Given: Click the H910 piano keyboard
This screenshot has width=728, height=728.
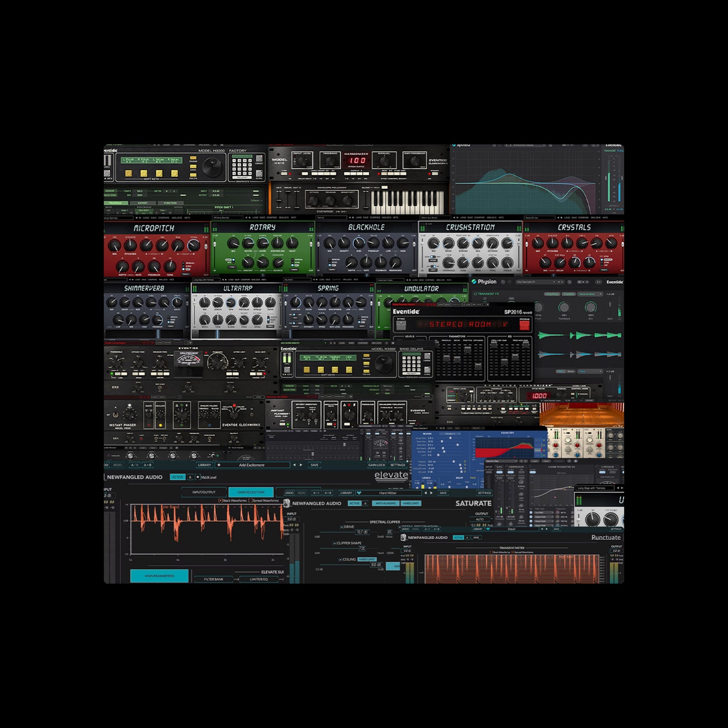Looking at the screenshot, I should (408, 202).
